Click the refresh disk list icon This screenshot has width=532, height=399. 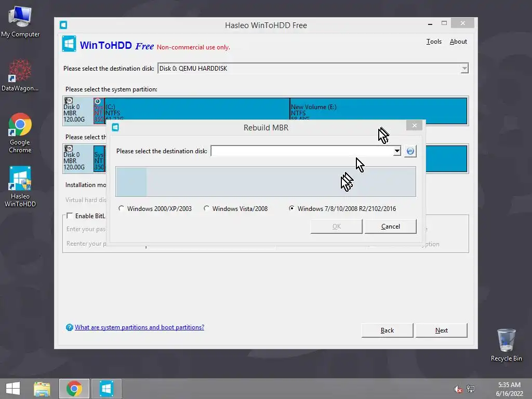tap(410, 151)
